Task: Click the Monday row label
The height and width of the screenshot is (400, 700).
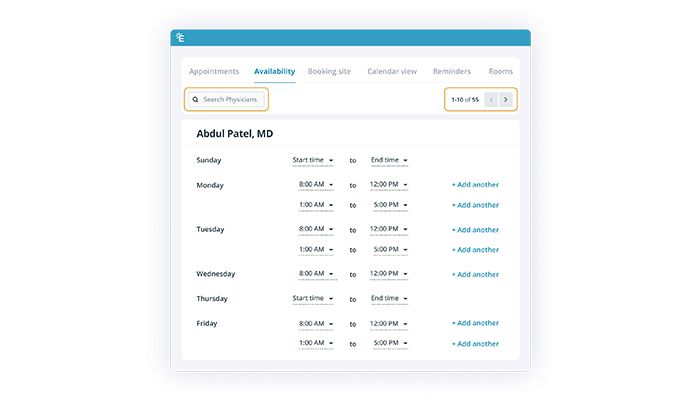Action: (x=210, y=185)
